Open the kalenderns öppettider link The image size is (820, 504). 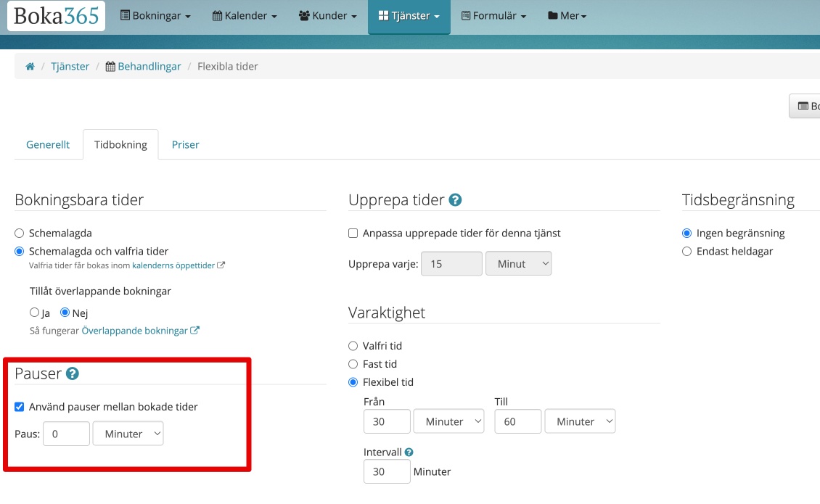(173, 265)
